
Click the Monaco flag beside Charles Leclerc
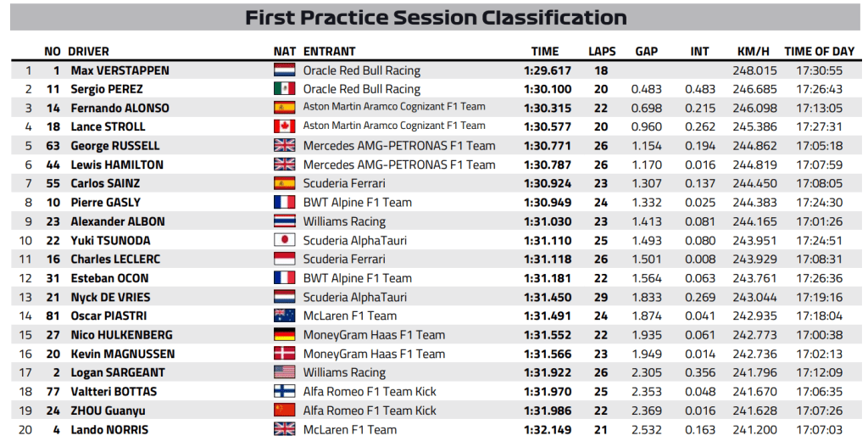pyautogui.click(x=283, y=260)
